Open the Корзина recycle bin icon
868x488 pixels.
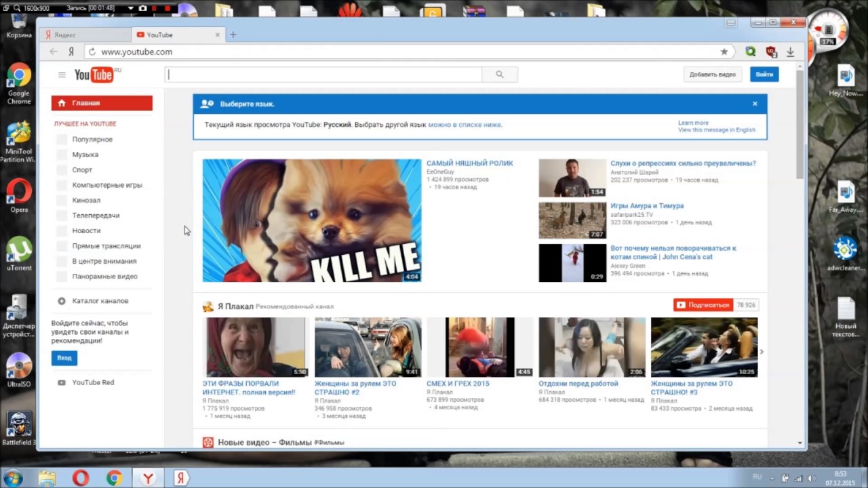click(19, 26)
